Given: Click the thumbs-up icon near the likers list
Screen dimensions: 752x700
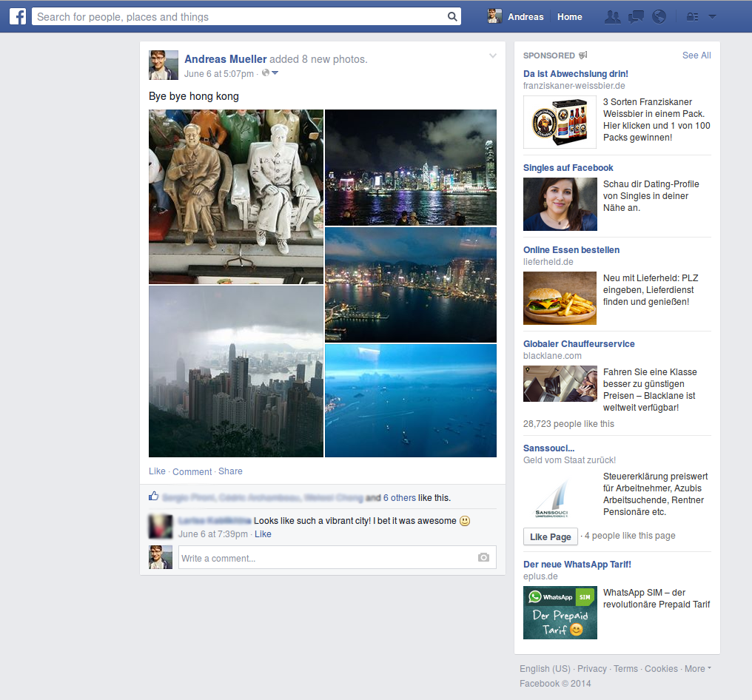Looking at the screenshot, I should (154, 495).
